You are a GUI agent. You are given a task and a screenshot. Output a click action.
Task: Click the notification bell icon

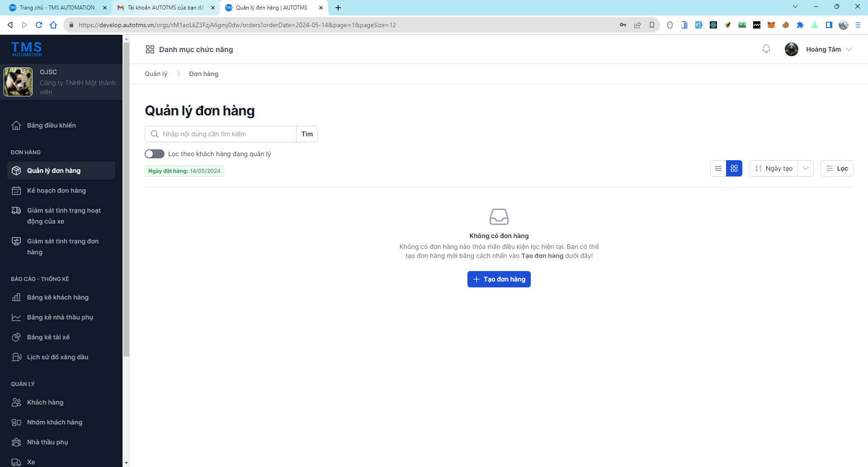766,49
